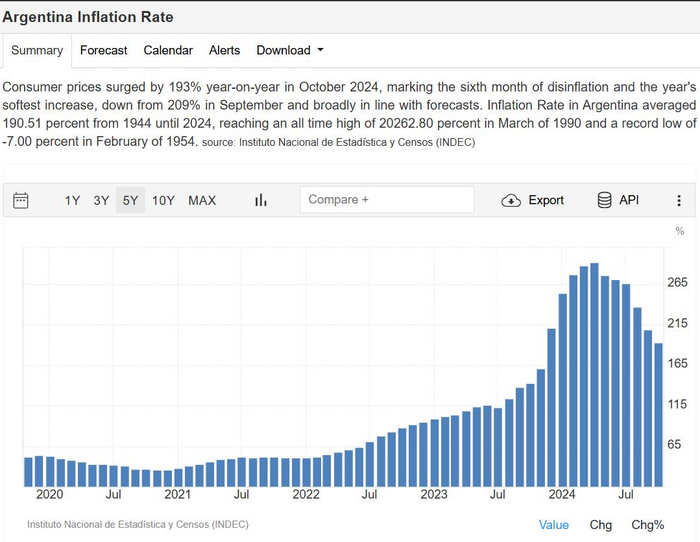Screen dimensions: 700x542
Task: Select the MAX time range
Action: point(202,200)
